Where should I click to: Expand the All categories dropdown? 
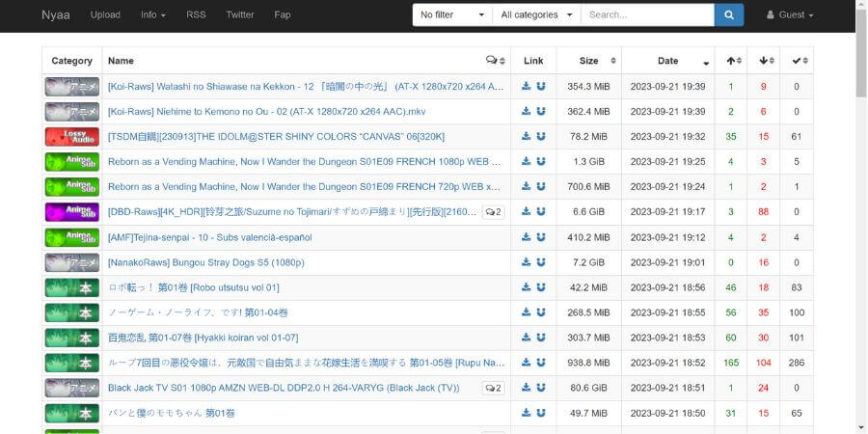tap(536, 14)
